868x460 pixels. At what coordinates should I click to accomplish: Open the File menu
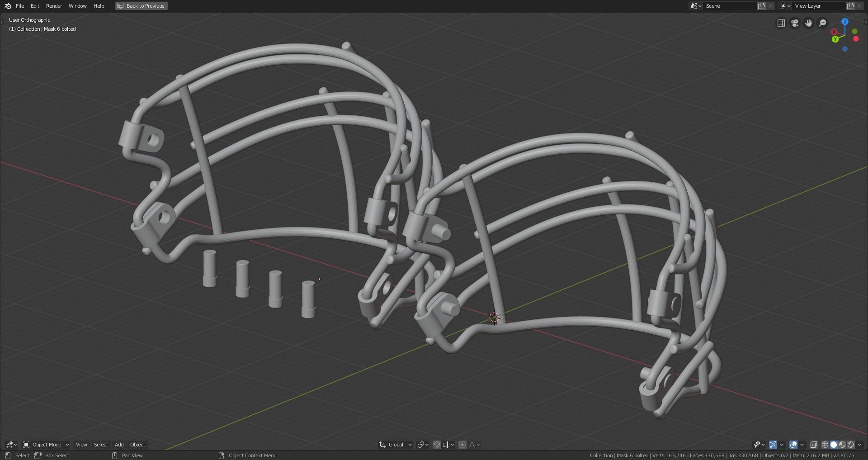pos(20,6)
